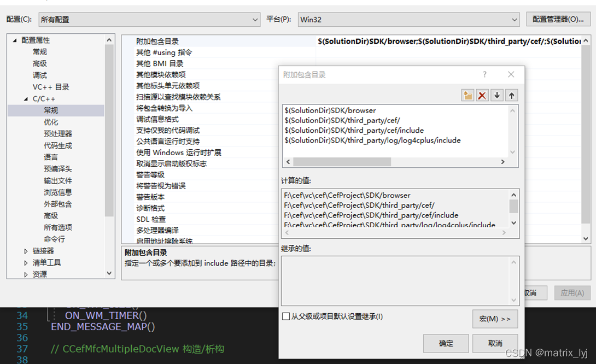Expand the 清单工具 tree node
The image size is (596, 364).
click(x=26, y=263)
